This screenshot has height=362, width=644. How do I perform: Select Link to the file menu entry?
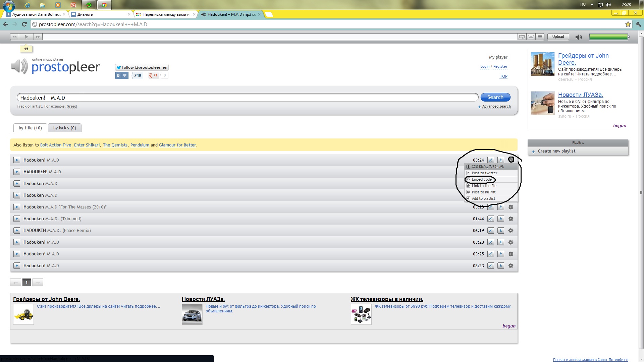pyautogui.click(x=491, y=186)
